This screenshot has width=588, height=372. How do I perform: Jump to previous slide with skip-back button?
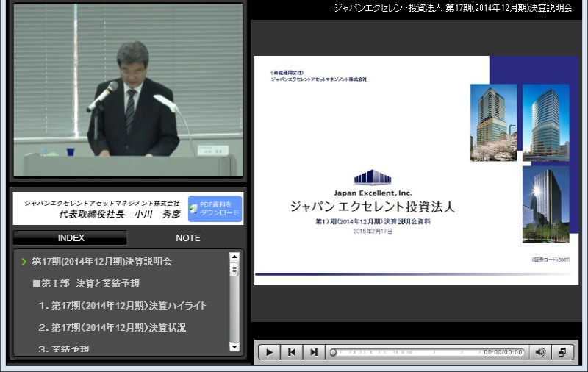[291, 352]
